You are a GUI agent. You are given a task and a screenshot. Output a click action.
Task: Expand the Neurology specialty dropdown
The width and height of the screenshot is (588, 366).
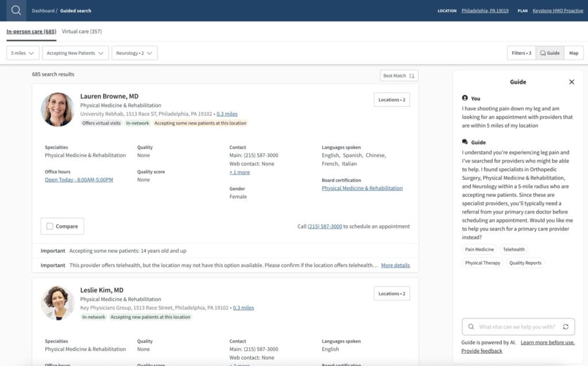click(134, 53)
